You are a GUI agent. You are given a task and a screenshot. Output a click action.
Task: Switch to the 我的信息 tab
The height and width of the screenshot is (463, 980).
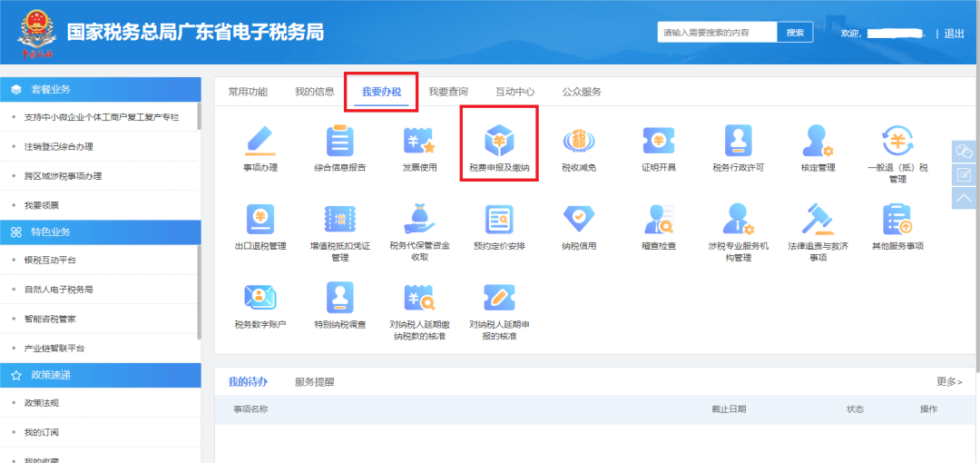pyautogui.click(x=314, y=92)
